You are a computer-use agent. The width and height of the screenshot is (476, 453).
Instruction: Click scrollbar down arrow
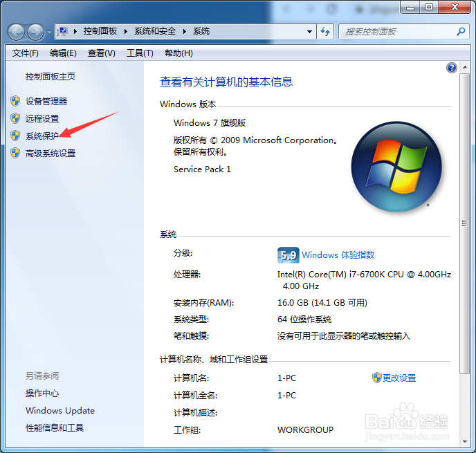point(465,441)
